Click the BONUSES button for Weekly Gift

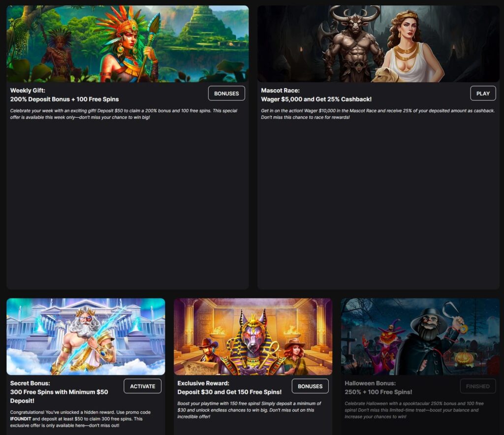coord(226,94)
